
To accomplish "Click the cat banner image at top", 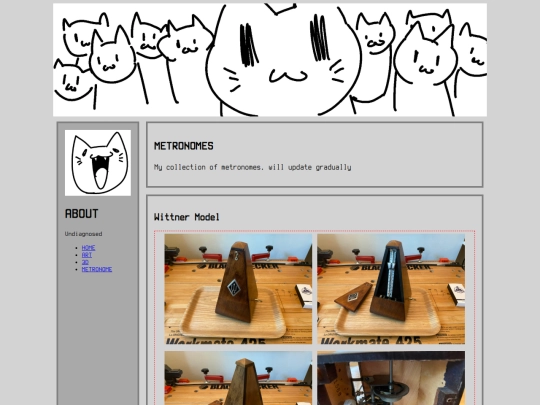I will coord(270,60).
